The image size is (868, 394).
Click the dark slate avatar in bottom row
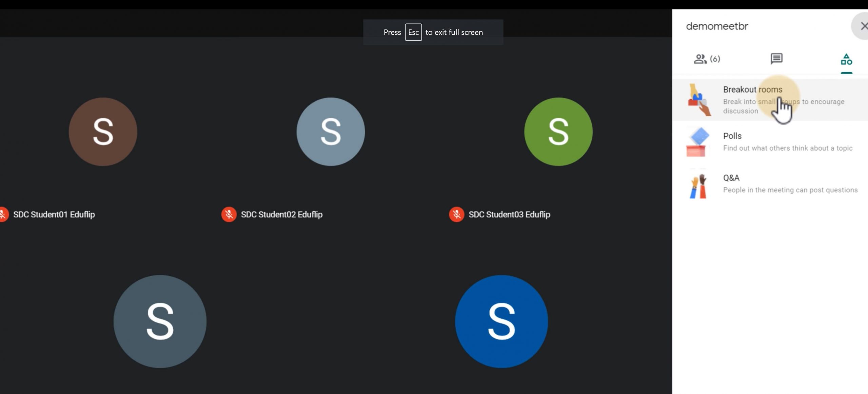click(160, 321)
